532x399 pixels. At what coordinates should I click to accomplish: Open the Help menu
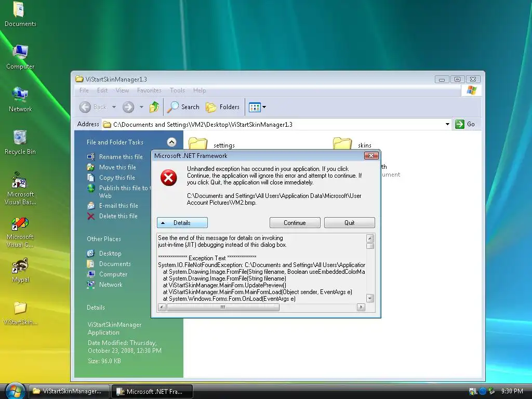[199, 90]
